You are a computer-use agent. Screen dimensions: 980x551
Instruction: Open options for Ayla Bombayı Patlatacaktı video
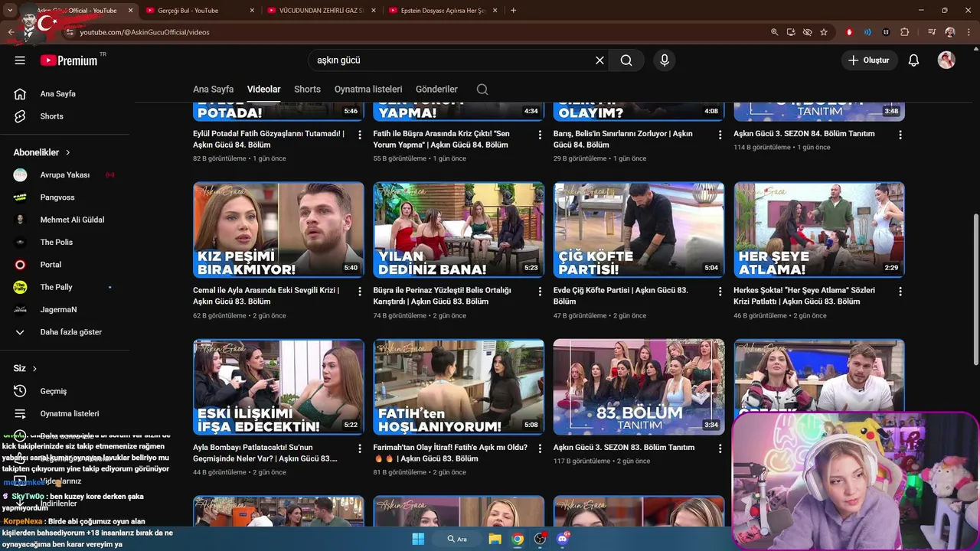click(360, 448)
